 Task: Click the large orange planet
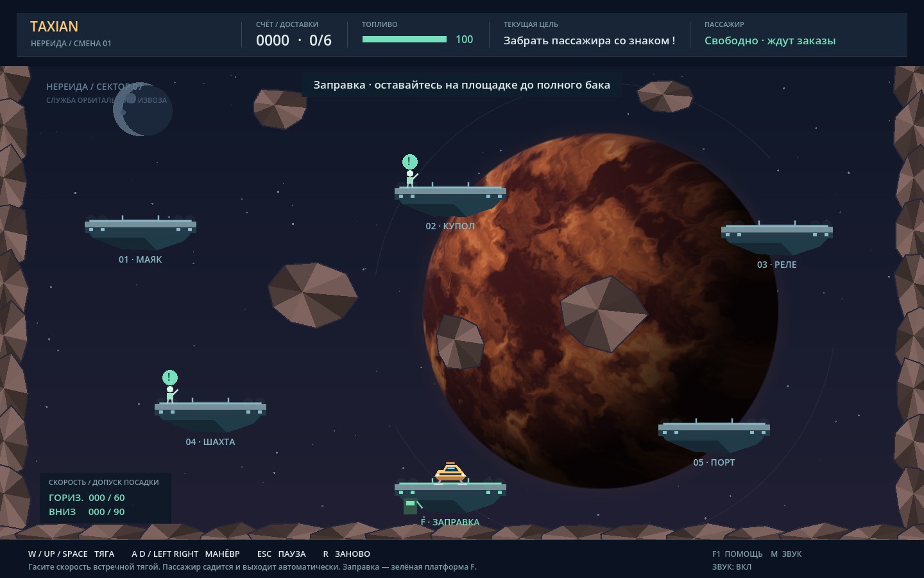click(601, 311)
